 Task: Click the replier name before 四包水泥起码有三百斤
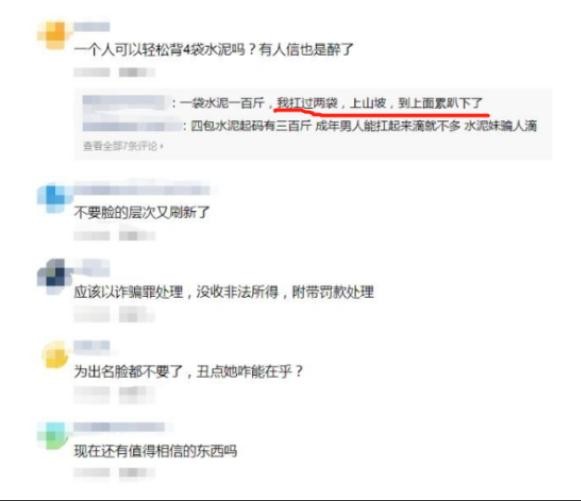point(132,126)
